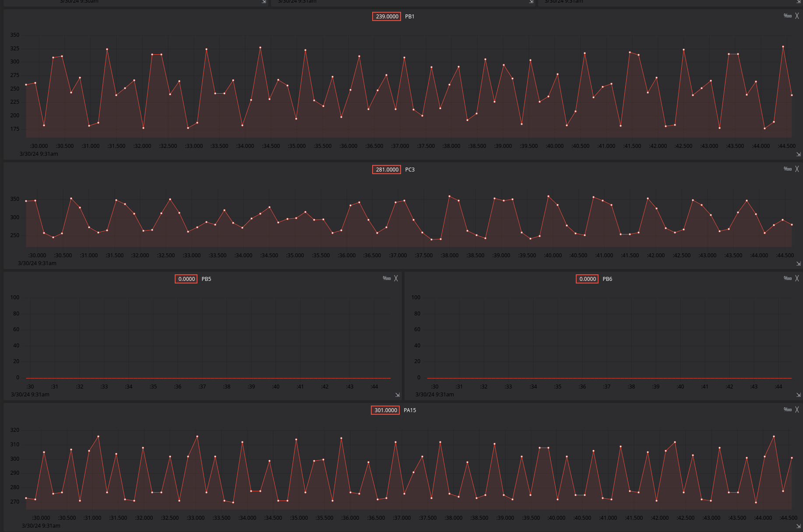Select the PA15 channel label
Viewport: 803px width, 532px height.
[410, 410]
